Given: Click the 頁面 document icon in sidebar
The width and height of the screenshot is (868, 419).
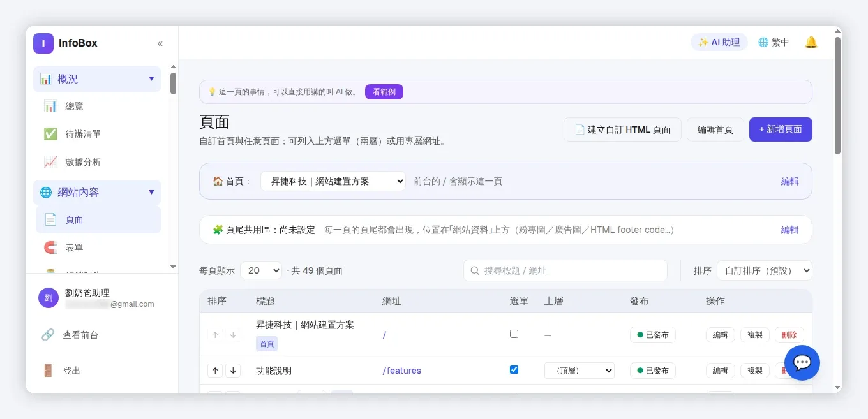Looking at the screenshot, I should [x=50, y=219].
